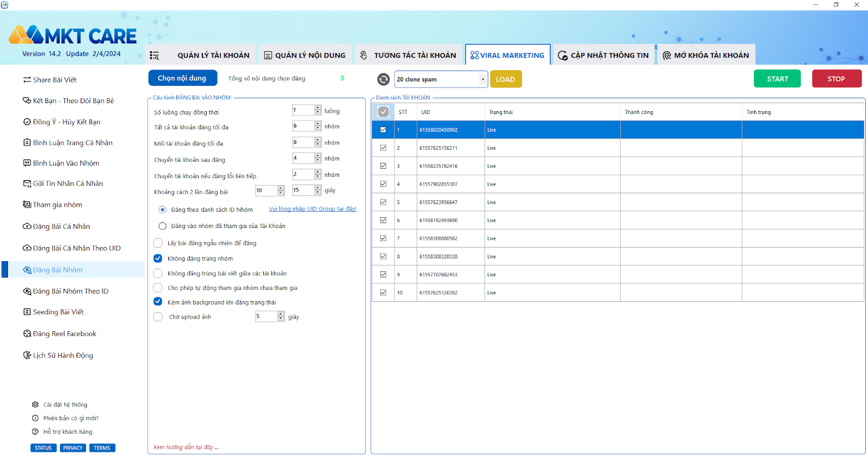
Task: Enable Lấy bài đăng ngẫu nhiên checkbox
Action: 158,243
